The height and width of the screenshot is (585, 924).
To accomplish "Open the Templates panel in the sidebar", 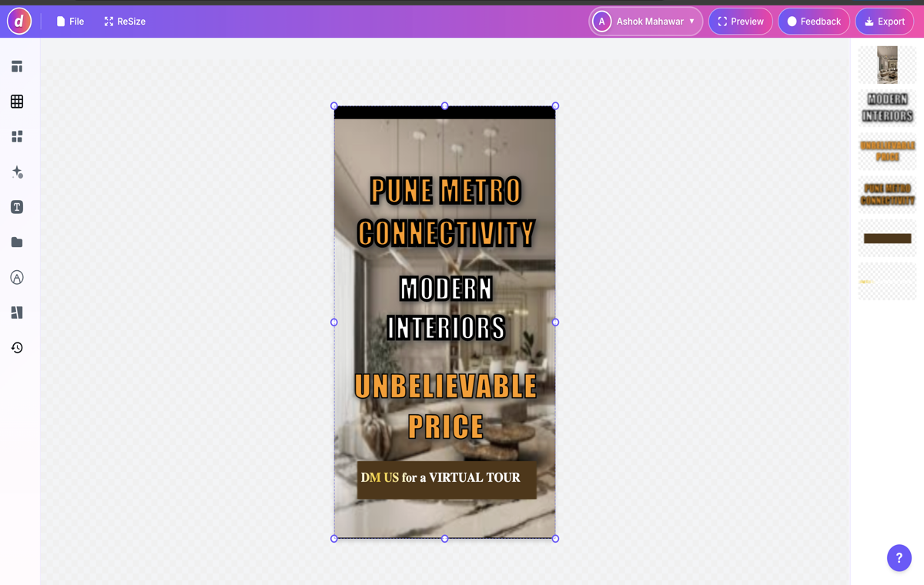I will [x=17, y=66].
